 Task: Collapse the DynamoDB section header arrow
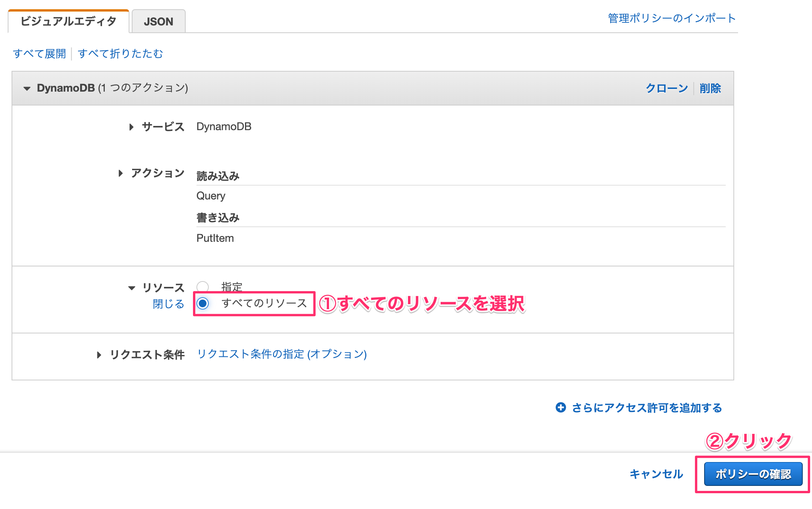27,89
